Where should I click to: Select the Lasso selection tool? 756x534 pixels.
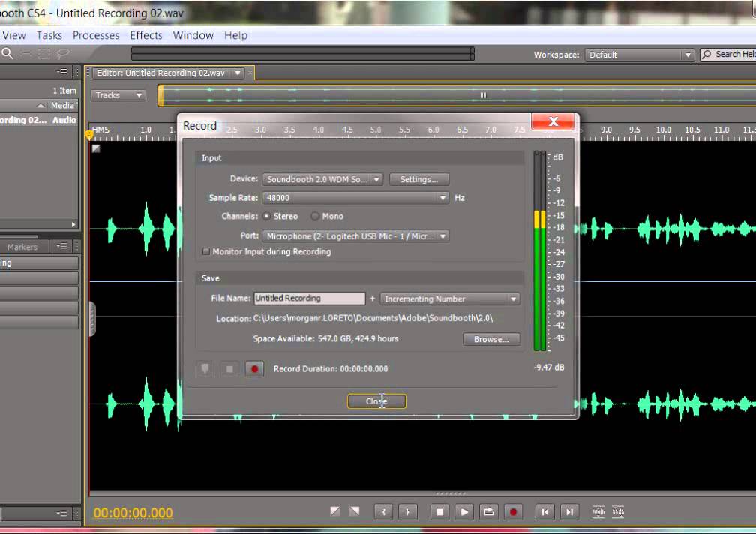64,54
